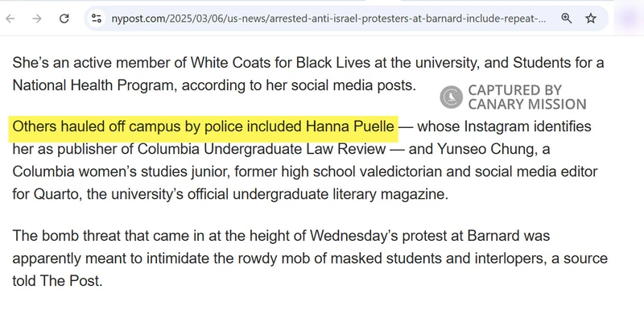Reload the nypost.com page

[x=64, y=19]
